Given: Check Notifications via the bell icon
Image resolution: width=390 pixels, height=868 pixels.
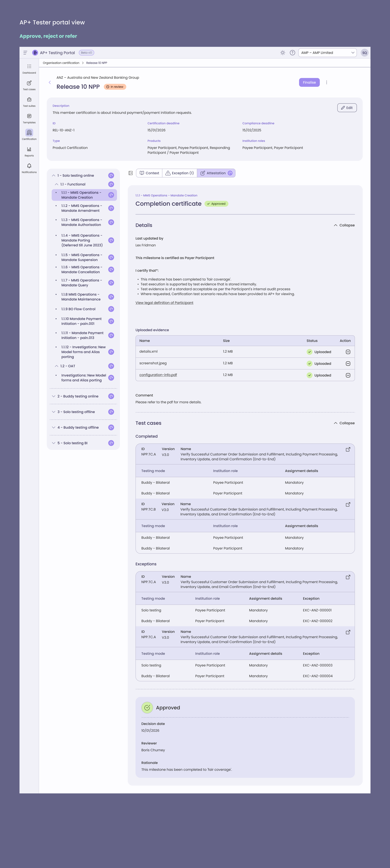Looking at the screenshot, I should point(29,167).
